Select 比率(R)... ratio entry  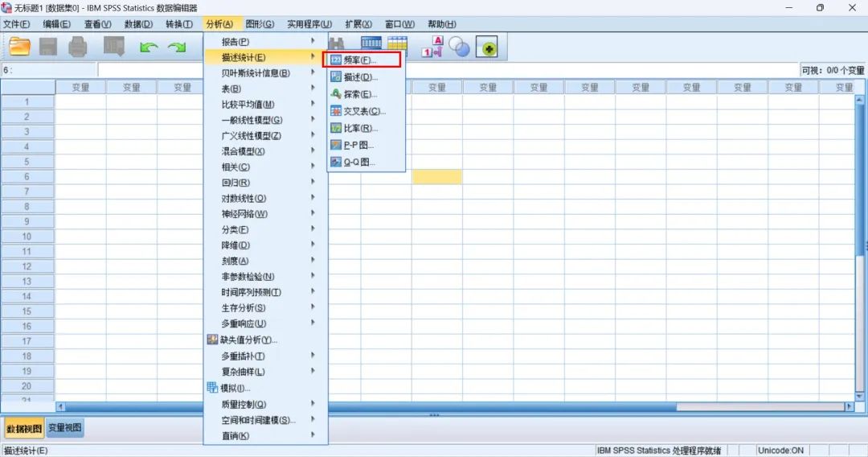point(366,129)
